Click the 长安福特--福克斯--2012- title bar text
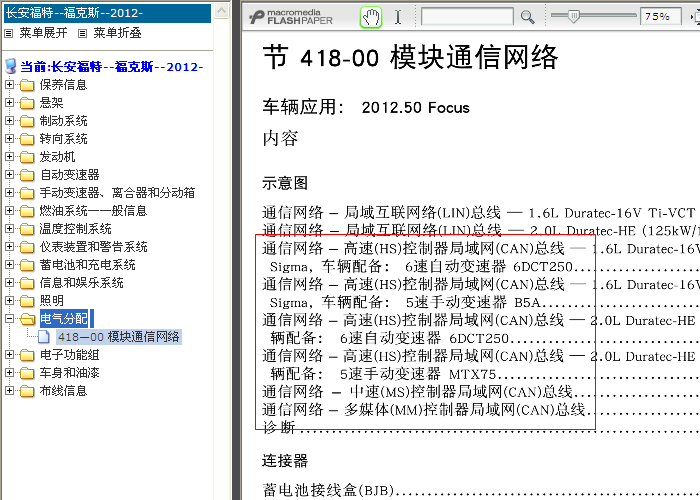This screenshot has width=700, height=500. click(x=74, y=12)
